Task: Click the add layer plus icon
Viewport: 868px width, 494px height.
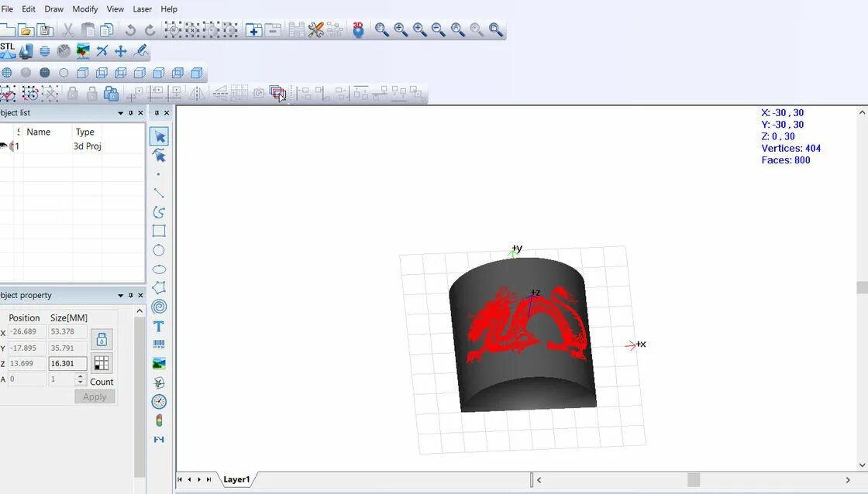Action: (x=253, y=30)
